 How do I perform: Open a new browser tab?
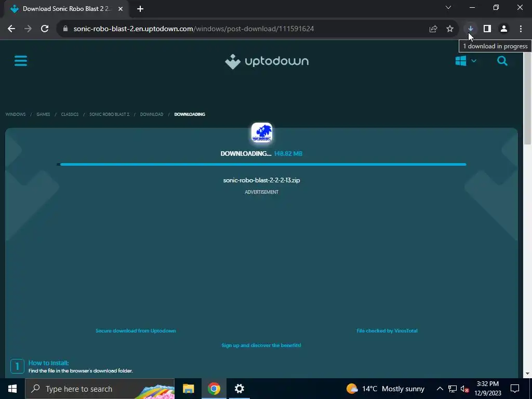click(140, 9)
